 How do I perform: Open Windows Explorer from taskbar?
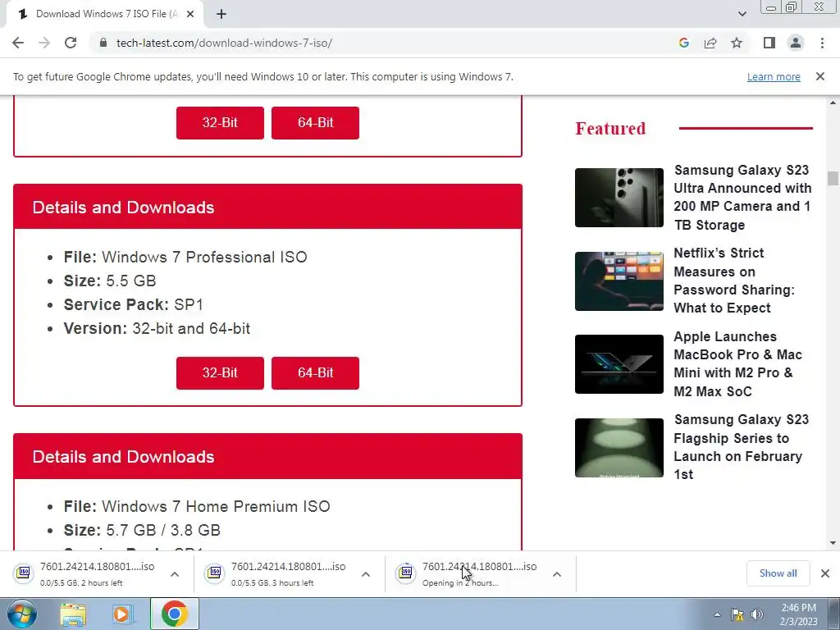[73, 614]
